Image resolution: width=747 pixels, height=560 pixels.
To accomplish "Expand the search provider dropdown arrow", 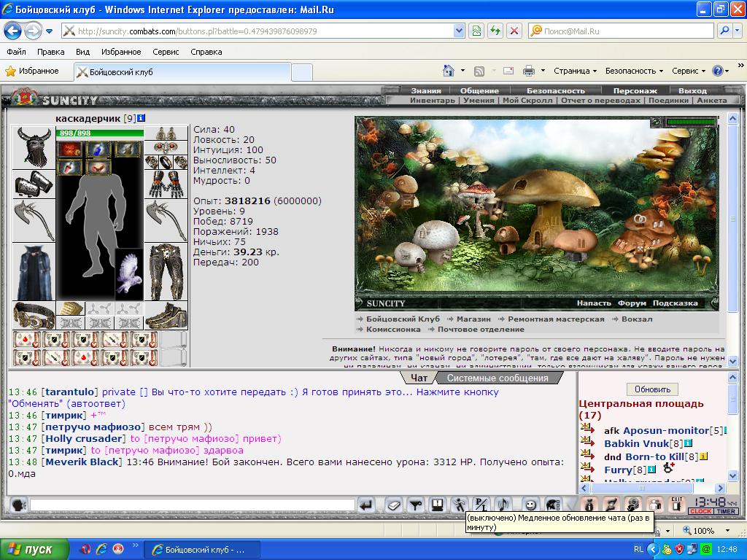I will tap(738, 31).
